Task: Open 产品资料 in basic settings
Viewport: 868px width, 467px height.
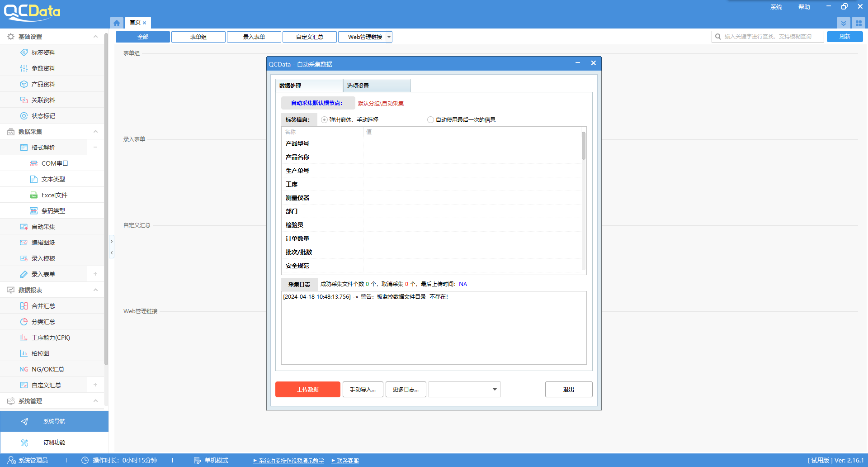Action: [x=44, y=84]
